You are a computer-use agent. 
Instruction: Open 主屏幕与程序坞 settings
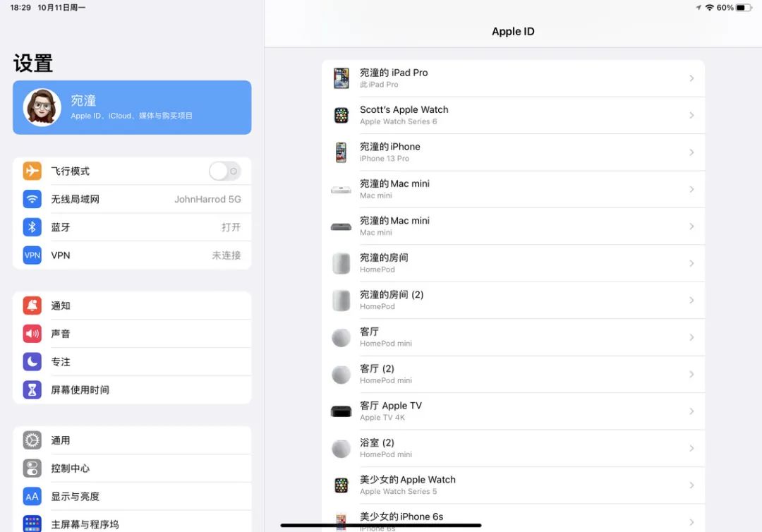click(x=132, y=522)
